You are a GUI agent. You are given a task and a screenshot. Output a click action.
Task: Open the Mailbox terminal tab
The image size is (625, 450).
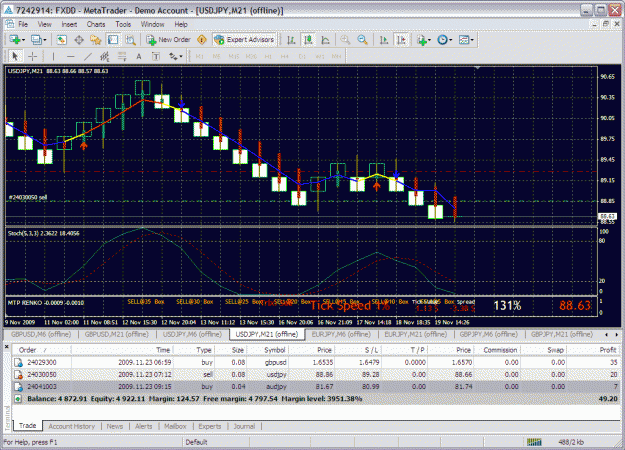pyautogui.click(x=175, y=426)
